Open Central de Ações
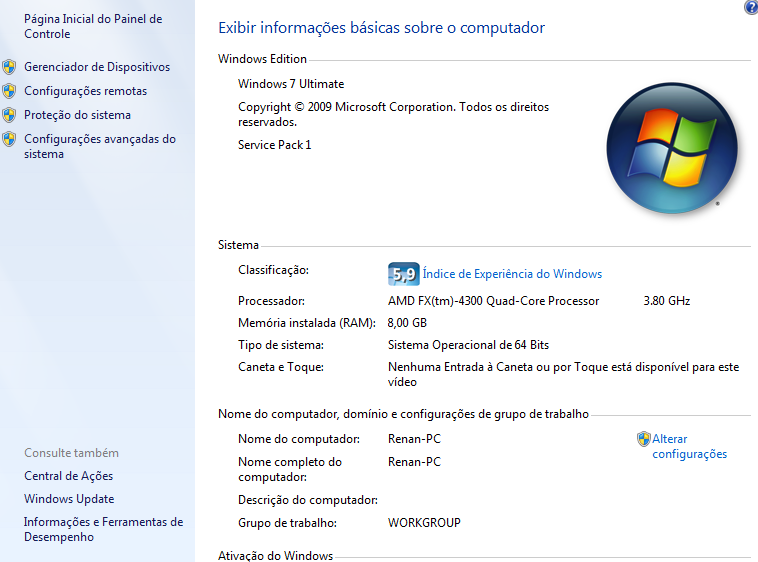The width and height of the screenshot is (758, 562). tap(68, 476)
